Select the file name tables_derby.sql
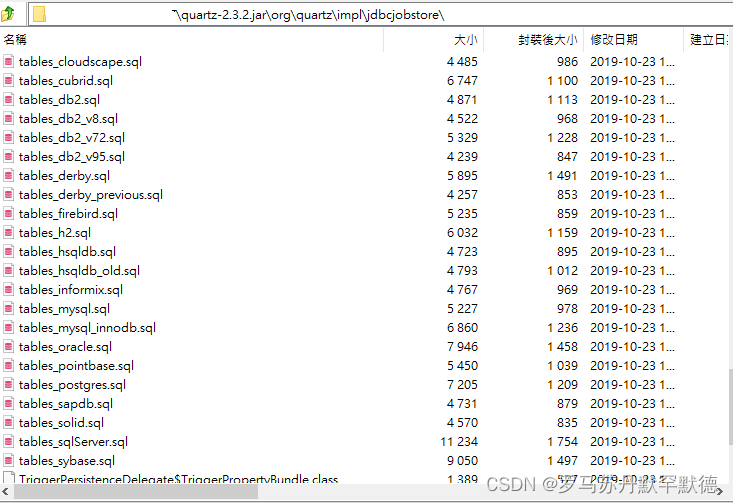Screen dimensions: 733x503 click(x=65, y=176)
